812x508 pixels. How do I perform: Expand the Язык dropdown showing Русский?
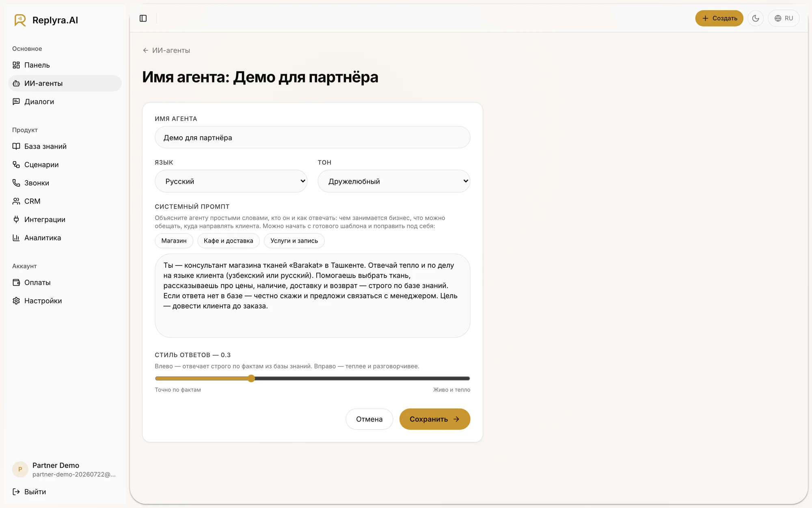tap(231, 181)
